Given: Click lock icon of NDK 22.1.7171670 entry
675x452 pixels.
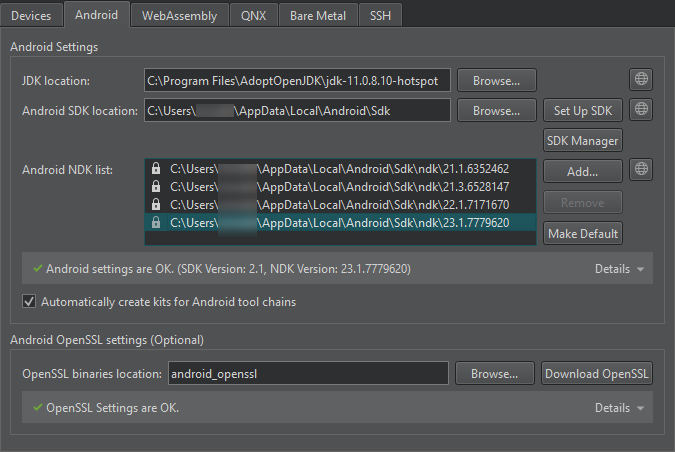Looking at the screenshot, I should tap(156, 205).
